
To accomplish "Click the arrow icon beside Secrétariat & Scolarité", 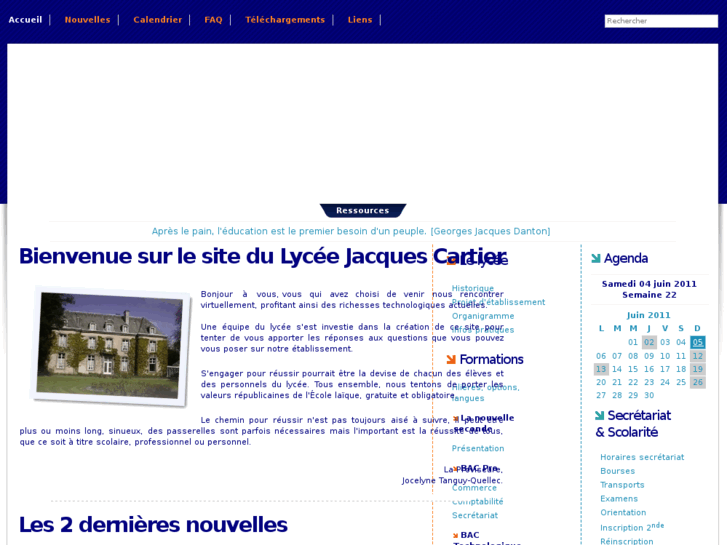I will [x=599, y=415].
